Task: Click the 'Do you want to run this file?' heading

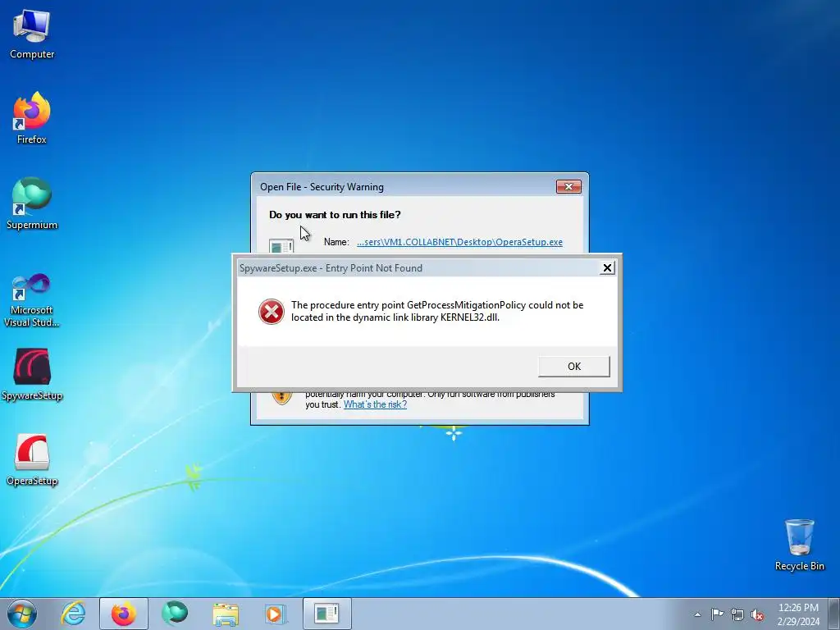Action: point(335,215)
